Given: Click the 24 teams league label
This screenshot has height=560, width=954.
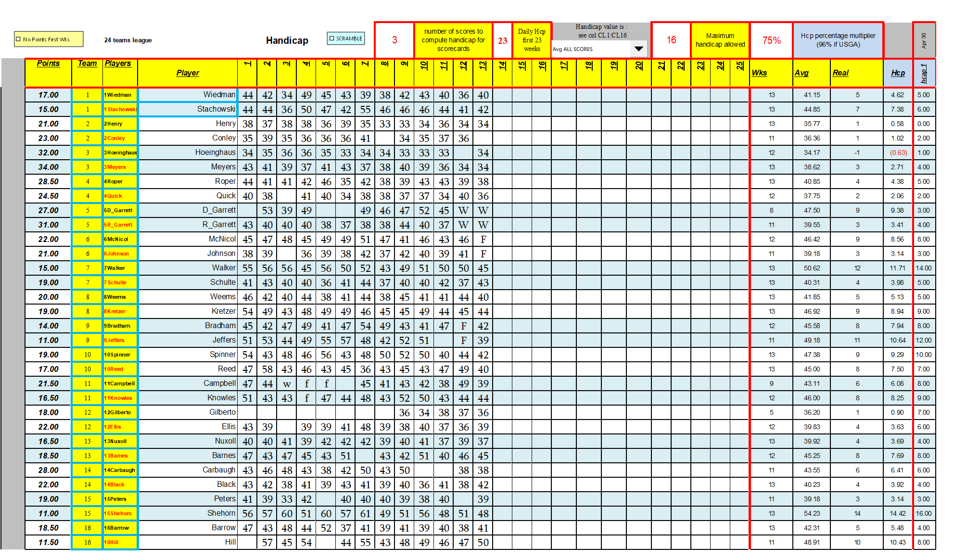Looking at the screenshot, I should coord(128,40).
